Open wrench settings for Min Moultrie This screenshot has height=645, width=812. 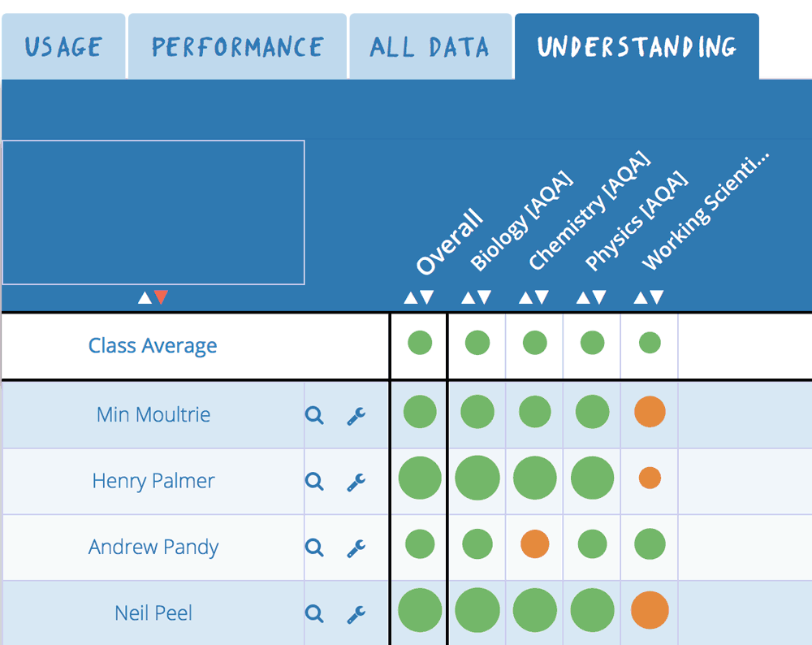(356, 416)
